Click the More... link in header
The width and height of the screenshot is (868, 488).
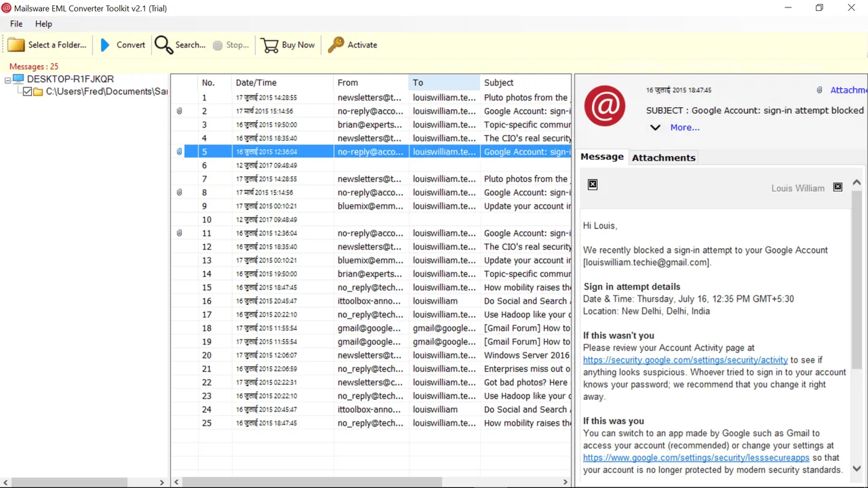pyautogui.click(x=685, y=127)
